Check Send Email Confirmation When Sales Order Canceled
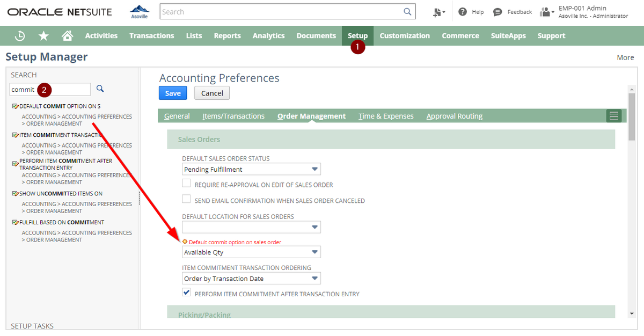The width and height of the screenshot is (644, 336). pos(186,199)
